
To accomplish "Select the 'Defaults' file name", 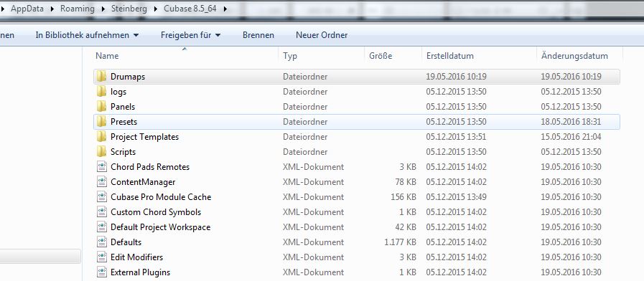I will (x=126, y=242).
